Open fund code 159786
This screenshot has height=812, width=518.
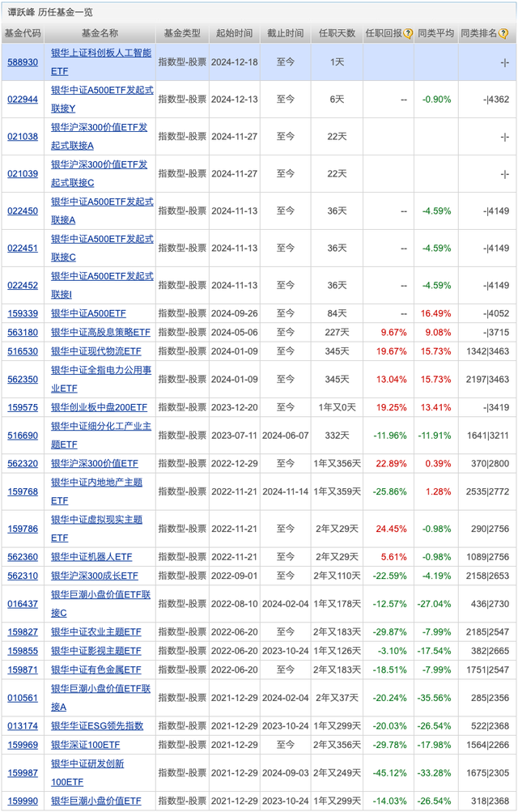(x=23, y=529)
